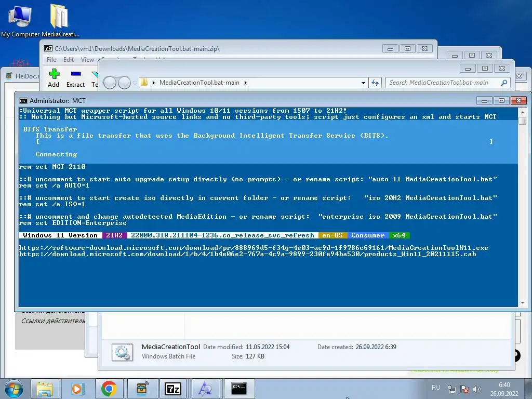Image resolution: width=532 pixels, height=399 pixels.
Task: Click the cmd icon in Administrator: MCT title bar
Action: coord(23,101)
